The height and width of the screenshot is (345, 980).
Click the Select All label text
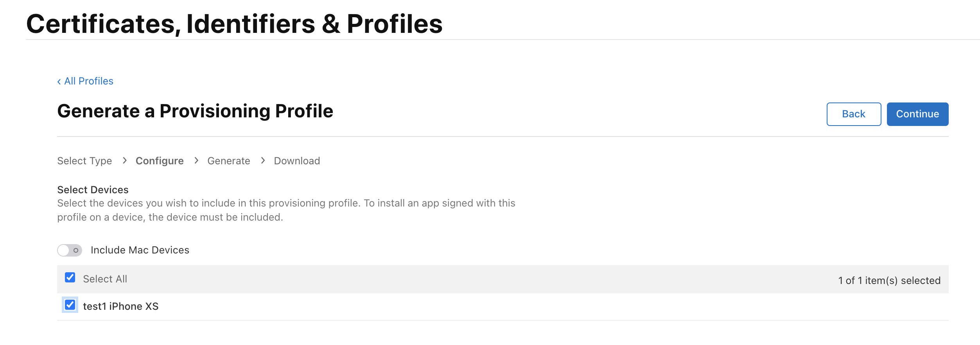[105, 279]
